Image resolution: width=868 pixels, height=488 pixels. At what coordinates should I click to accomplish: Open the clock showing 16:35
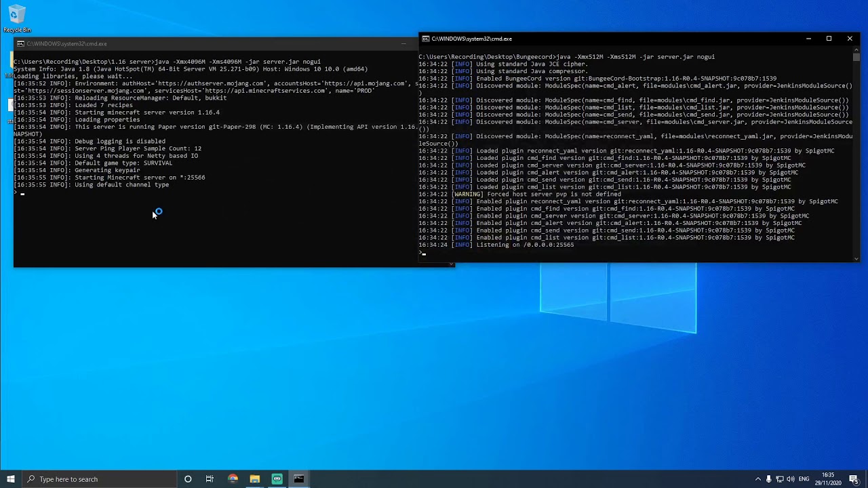(828, 479)
